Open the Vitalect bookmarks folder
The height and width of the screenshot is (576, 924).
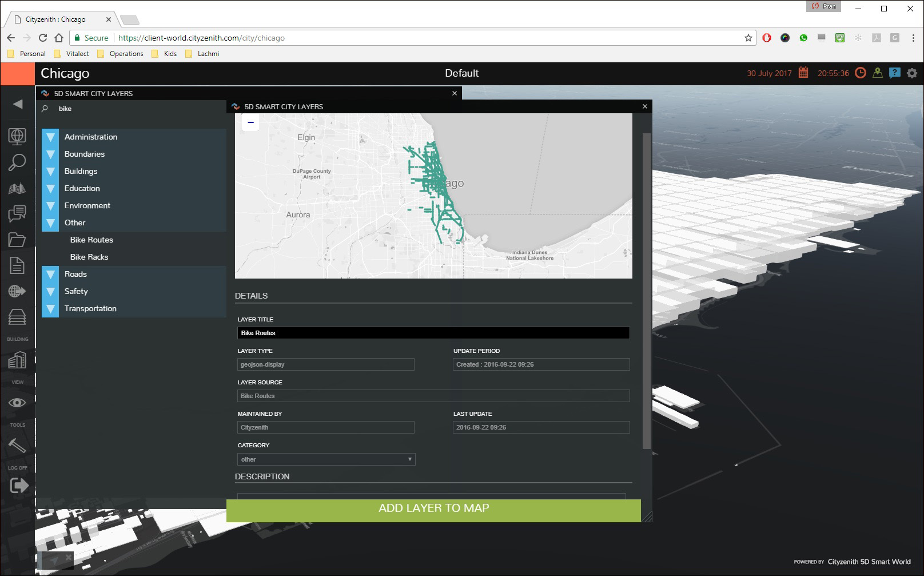pyautogui.click(x=71, y=54)
